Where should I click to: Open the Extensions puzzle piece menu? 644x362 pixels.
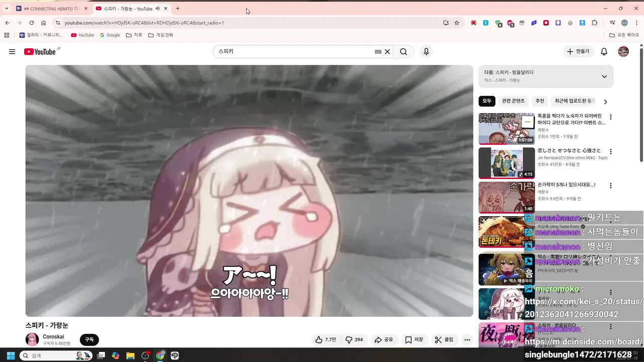point(595,23)
